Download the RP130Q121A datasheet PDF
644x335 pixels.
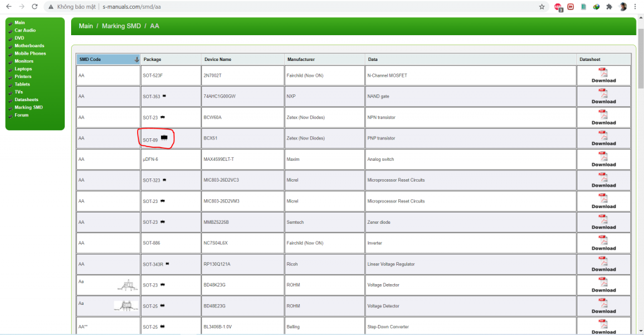[x=603, y=264]
